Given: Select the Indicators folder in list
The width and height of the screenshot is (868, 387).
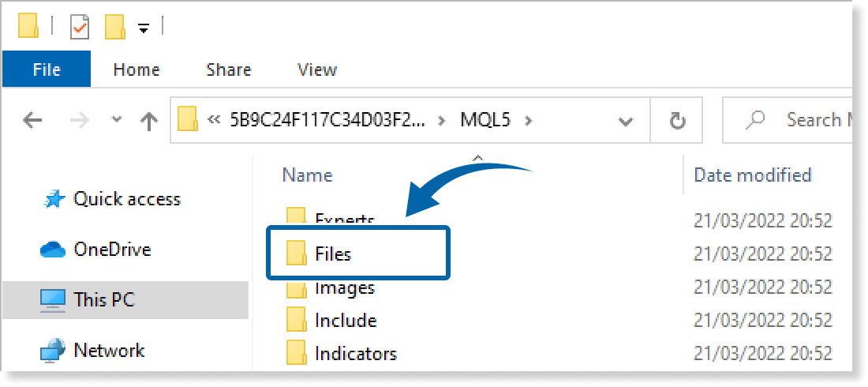Looking at the screenshot, I should [x=355, y=353].
